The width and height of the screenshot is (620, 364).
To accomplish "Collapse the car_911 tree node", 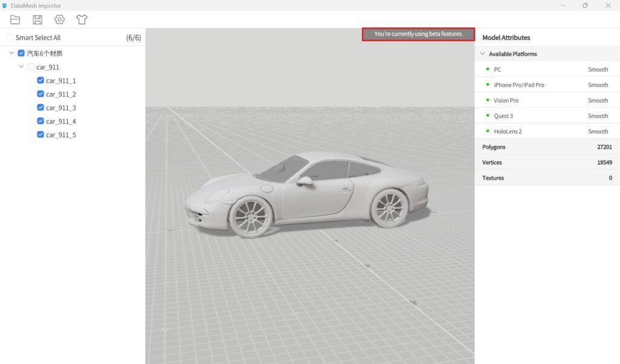I will [x=21, y=67].
